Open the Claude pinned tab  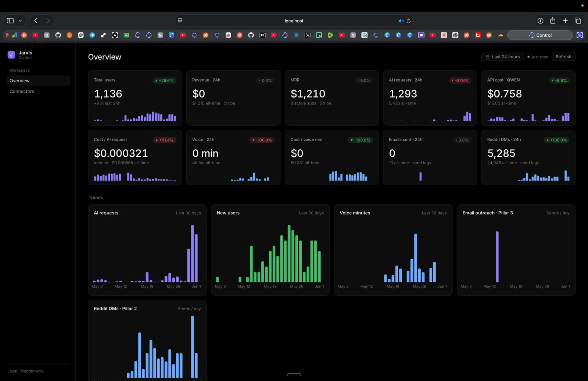(x=444, y=35)
